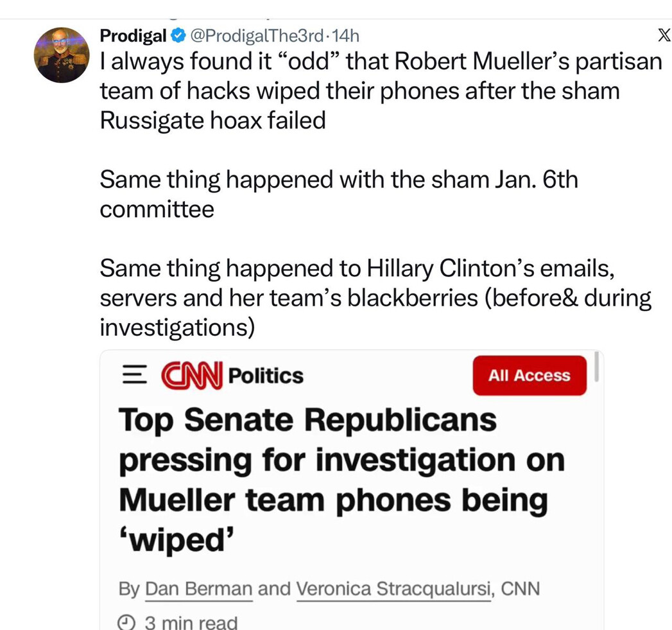Open author Veronica Stracqualursi's page
The width and height of the screenshot is (672, 630).
coord(394,588)
